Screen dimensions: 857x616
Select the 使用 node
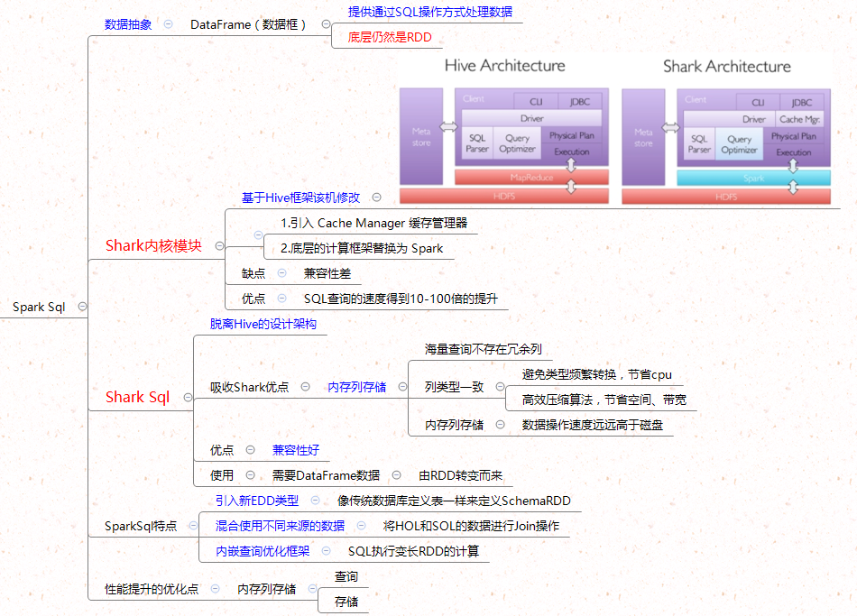pos(222,475)
